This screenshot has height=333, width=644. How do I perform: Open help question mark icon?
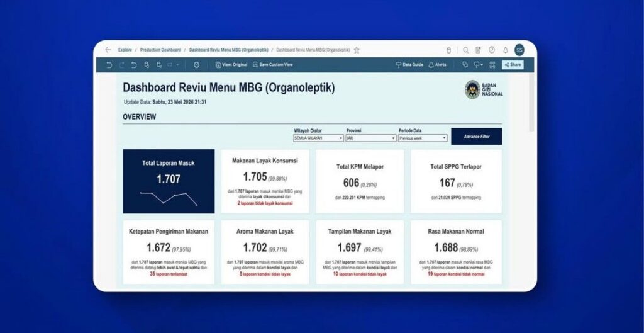pos(492,50)
